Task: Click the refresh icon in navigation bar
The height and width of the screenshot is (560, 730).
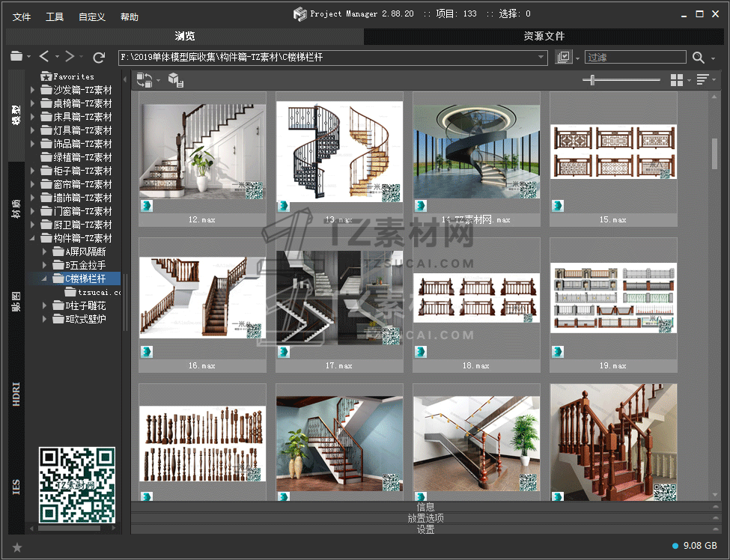Action: tap(99, 57)
